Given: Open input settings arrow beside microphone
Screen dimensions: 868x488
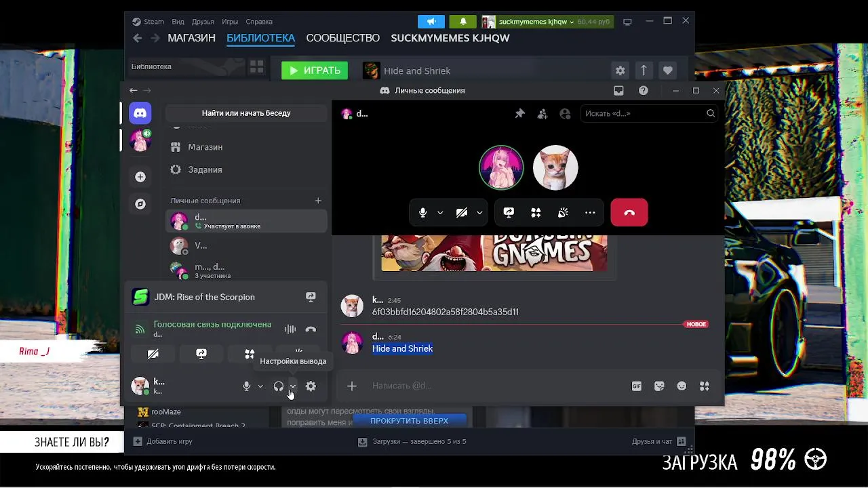Looking at the screenshot, I should (260, 386).
